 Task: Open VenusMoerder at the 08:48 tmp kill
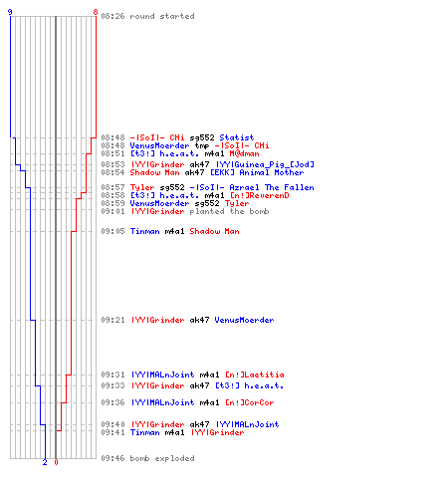pyautogui.click(x=159, y=145)
